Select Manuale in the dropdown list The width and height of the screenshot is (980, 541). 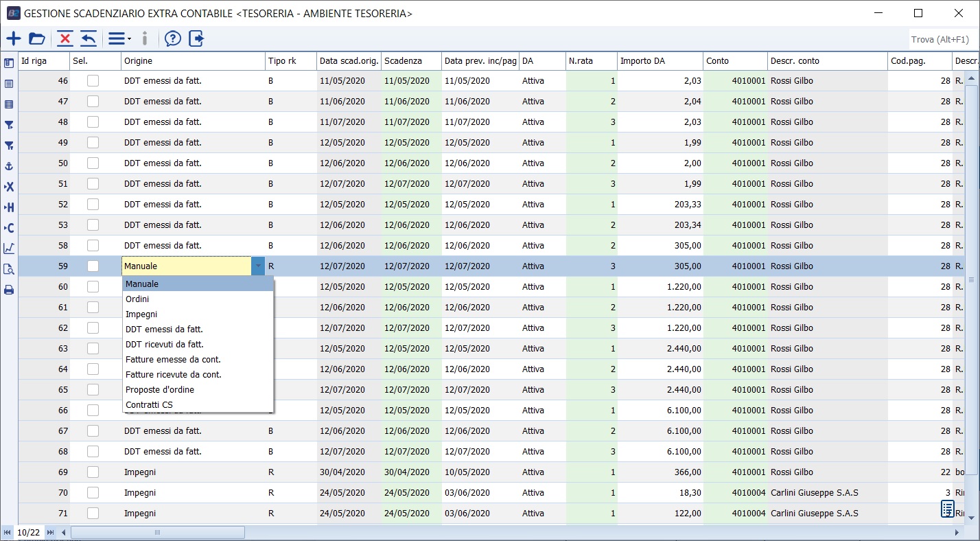(x=198, y=284)
